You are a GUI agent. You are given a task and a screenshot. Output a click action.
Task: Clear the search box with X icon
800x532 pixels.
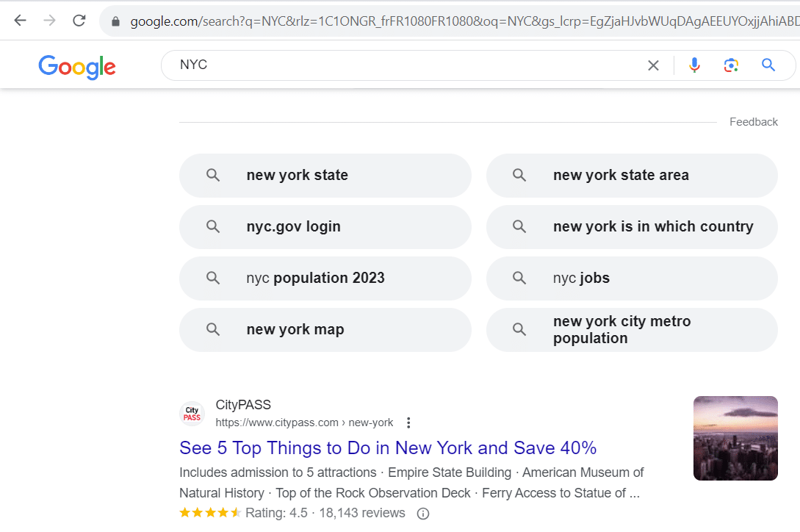[653, 65]
